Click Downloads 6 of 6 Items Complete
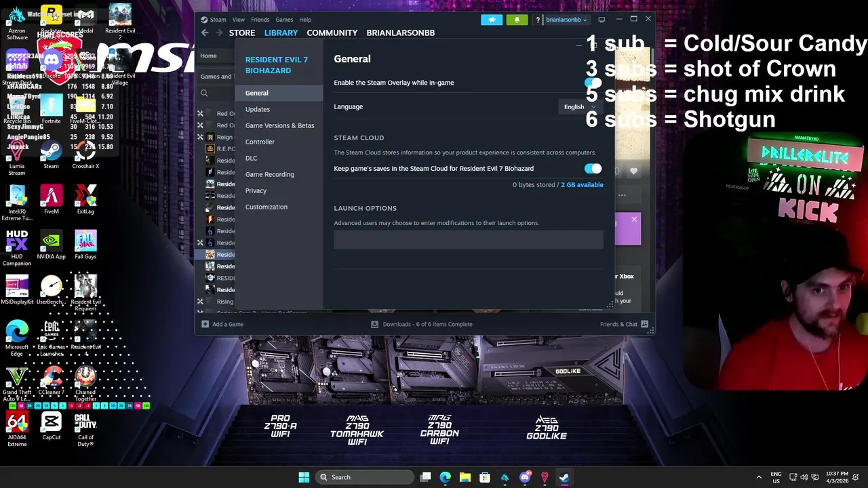868x488 pixels. (422, 324)
